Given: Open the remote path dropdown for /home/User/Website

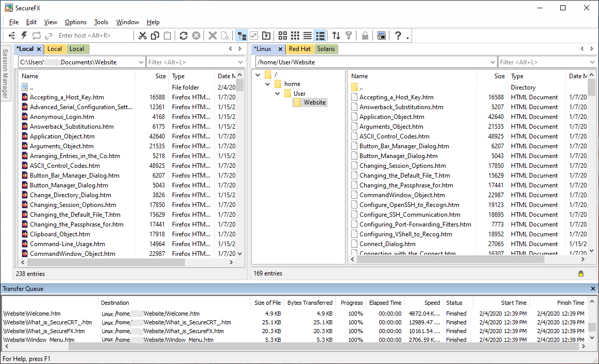Looking at the screenshot, I should pyautogui.click(x=492, y=62).
